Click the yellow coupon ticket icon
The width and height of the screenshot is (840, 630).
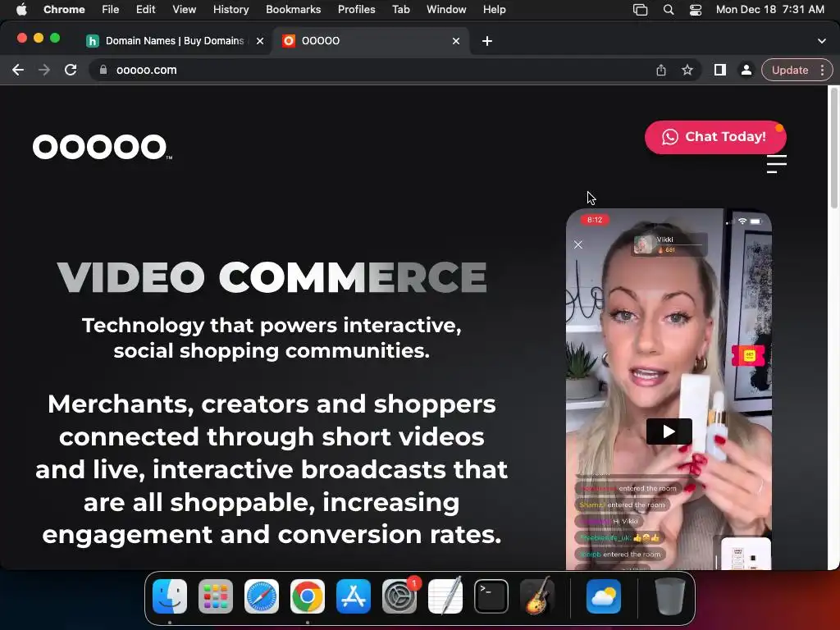pyautogui.click(x=748, y=355)
